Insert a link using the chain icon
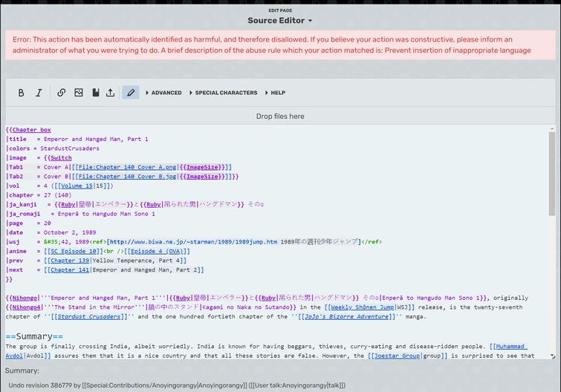The width and height of the screenshot is (561, 392). [x=61, y=93]
